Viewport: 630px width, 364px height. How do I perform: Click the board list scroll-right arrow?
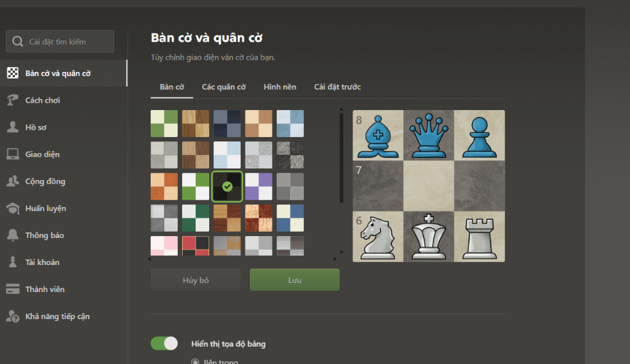335,259
